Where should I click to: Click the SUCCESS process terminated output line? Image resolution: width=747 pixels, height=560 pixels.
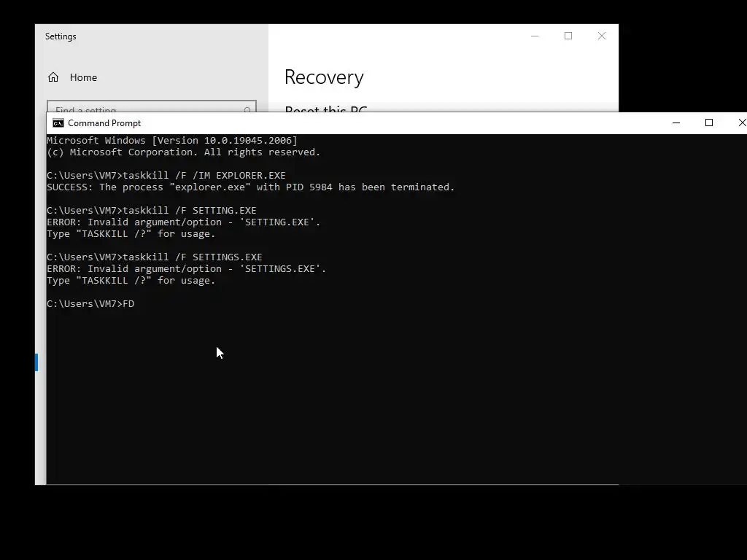[x=251, y=187]
